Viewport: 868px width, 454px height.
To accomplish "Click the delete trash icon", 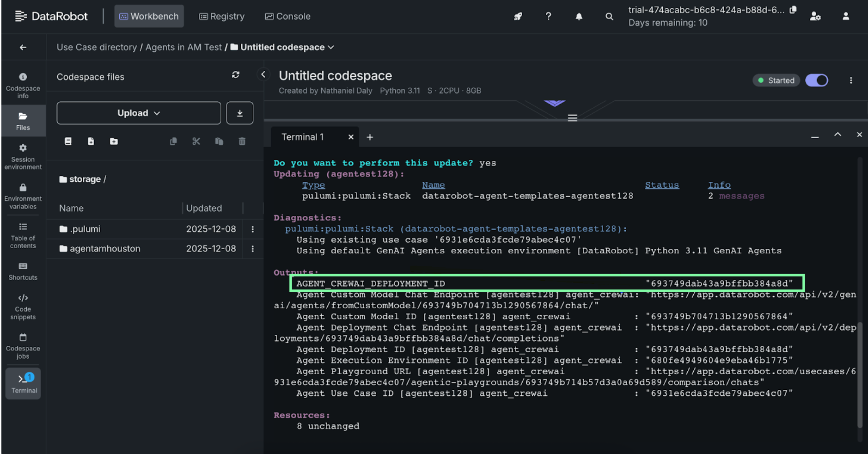I will (x=242, y=141).
